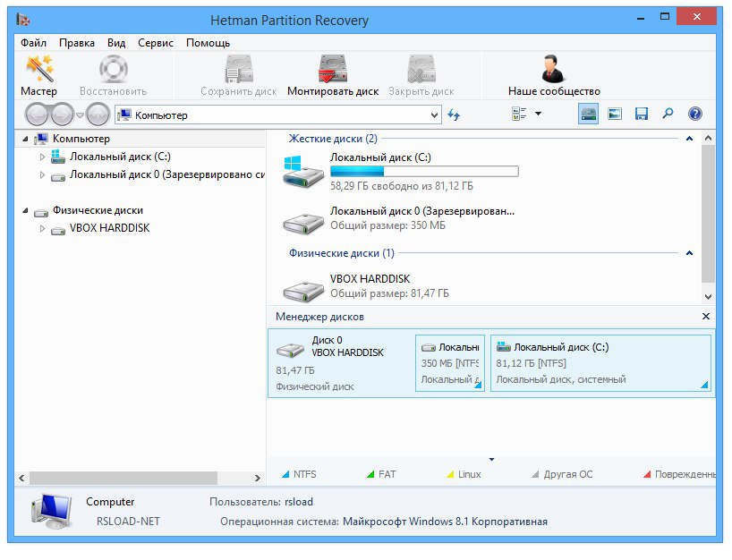Screen dimensions: 732x560
Task: Collapse the Физические диски tree node
Action: (25, 210)
